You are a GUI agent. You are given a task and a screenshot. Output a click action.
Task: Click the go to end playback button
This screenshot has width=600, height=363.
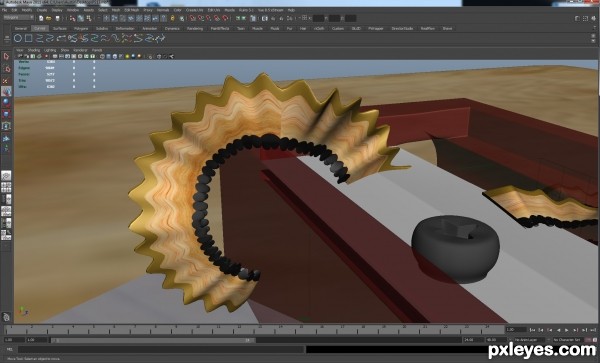(593, 330)
